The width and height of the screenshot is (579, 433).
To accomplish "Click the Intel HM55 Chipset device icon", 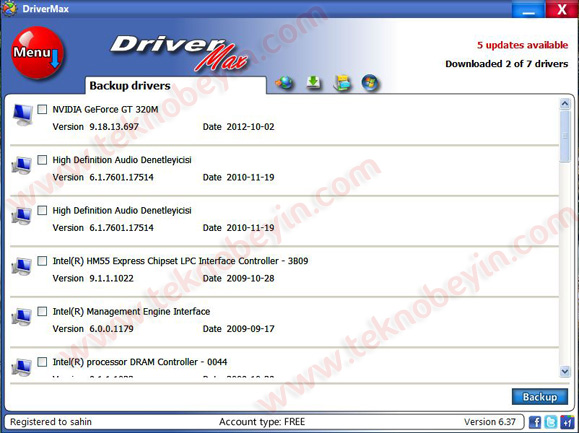I will click(x=21, y=266).
